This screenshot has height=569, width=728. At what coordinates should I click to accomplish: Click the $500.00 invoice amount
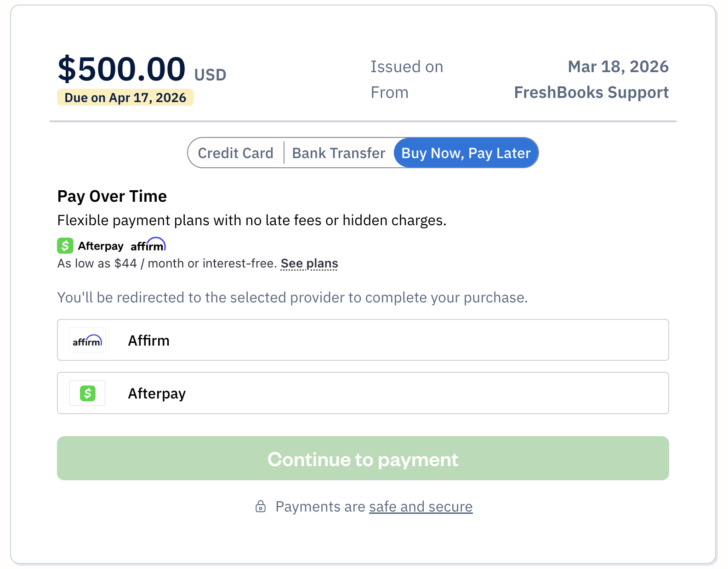(121, 69)
